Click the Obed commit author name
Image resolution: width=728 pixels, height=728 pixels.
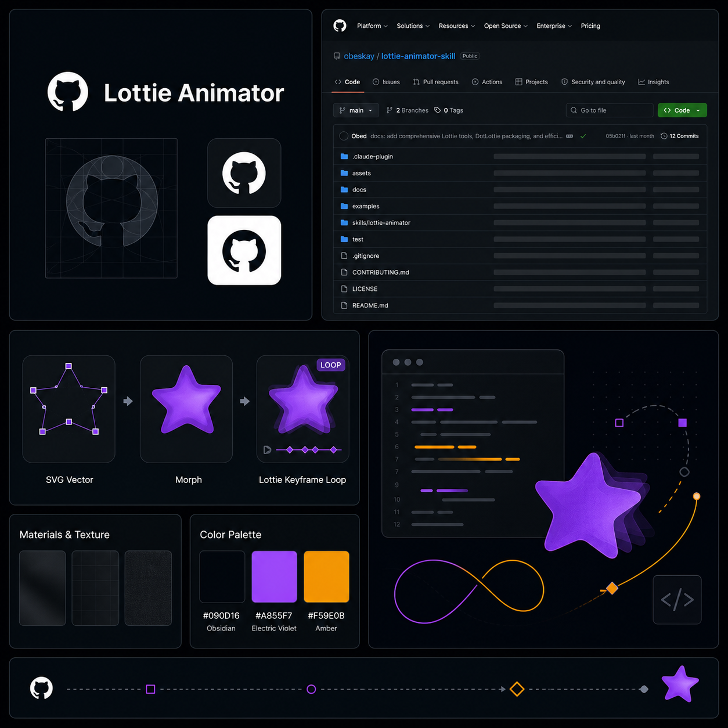[x=359, y=136]
